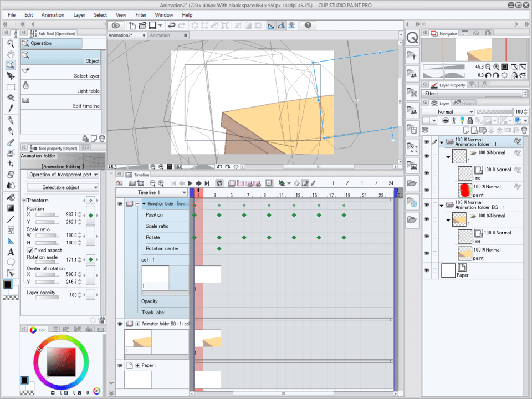The image size is (532, 399).
Task: Open the Filter menu
Action: coord(141,15)
